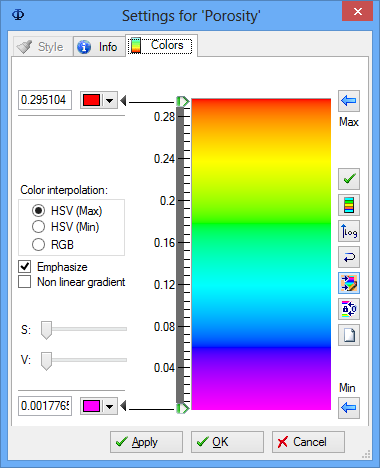Image resolution: width=380 pixels, height=468 pixels.
Task: Click the Max blue arrow button
Action: point(349,101)
